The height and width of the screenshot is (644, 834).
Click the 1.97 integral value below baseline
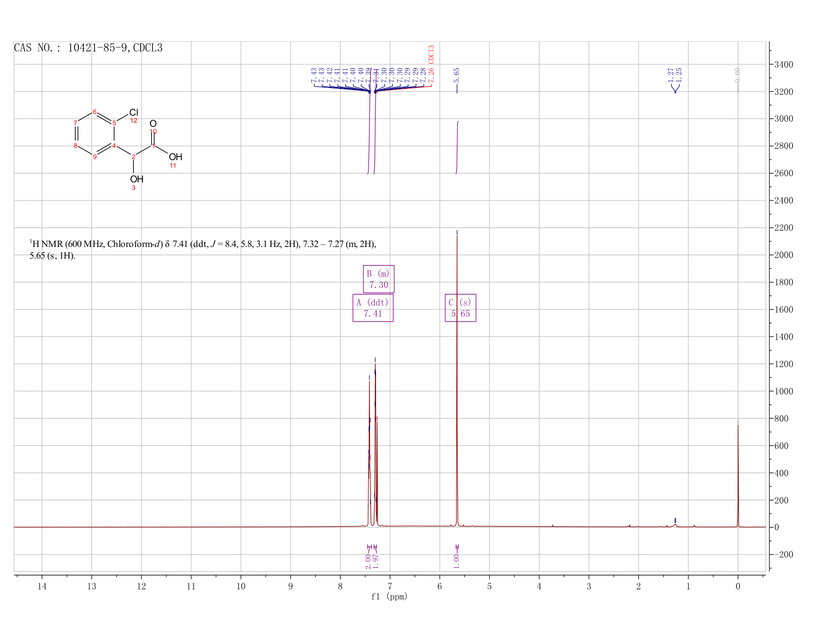tap(376, 561)
